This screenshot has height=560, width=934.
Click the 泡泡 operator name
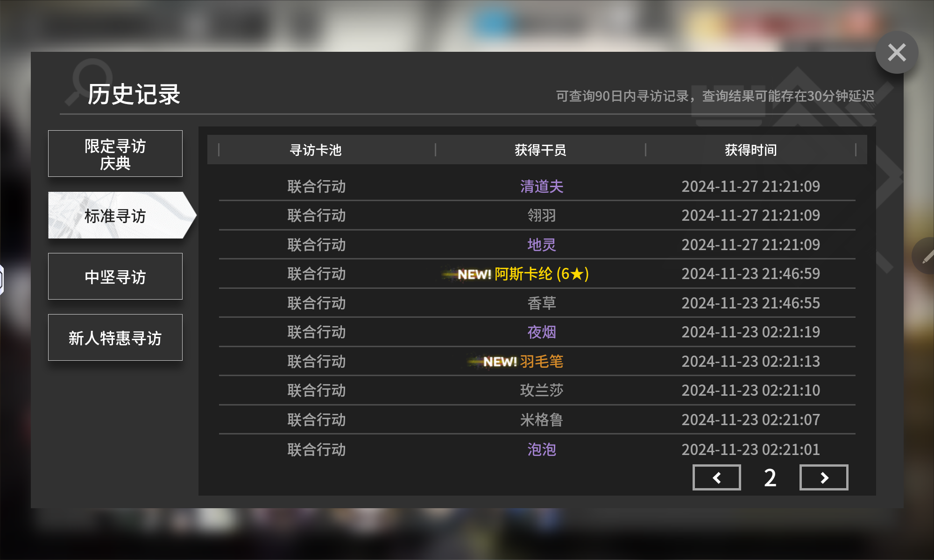point(541,449)
